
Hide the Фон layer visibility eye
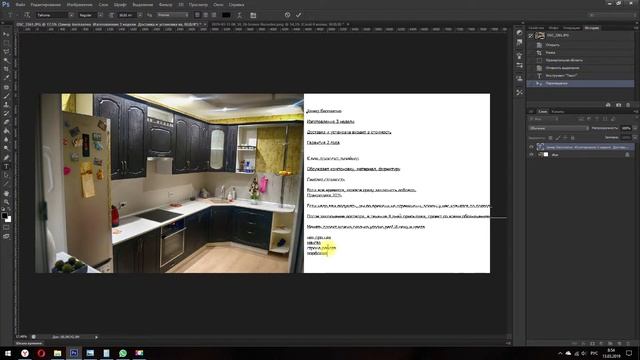[531, 155]
